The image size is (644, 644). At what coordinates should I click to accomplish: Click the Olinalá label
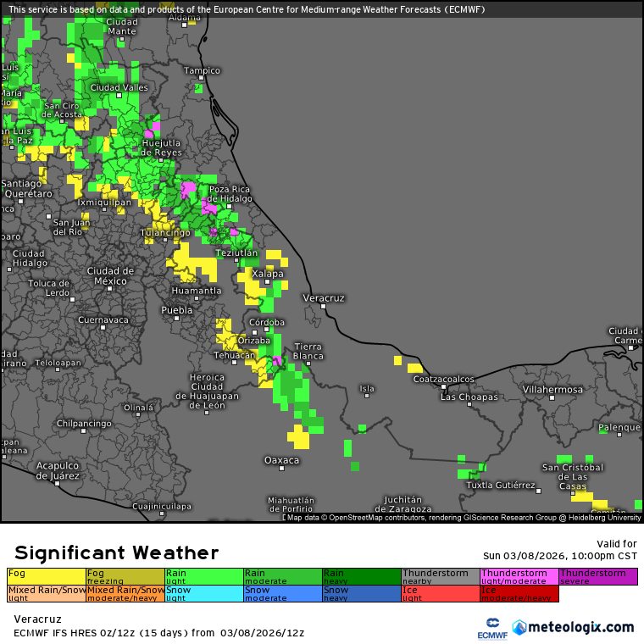(139, 408)
